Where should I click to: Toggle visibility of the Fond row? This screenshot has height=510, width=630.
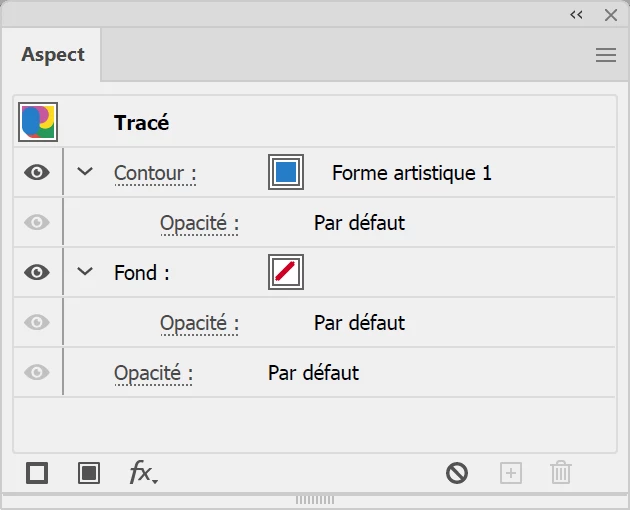(37, 272)
